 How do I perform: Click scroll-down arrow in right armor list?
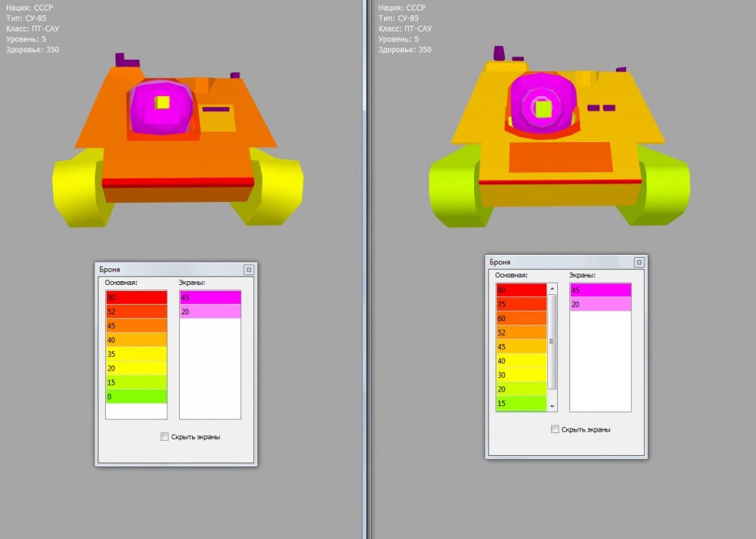(552, 406)
